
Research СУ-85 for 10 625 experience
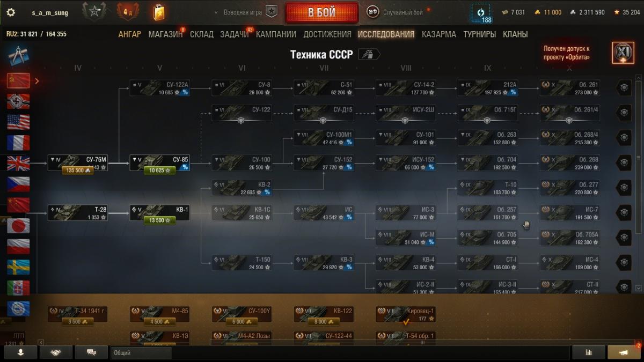(x=159, y=171)
